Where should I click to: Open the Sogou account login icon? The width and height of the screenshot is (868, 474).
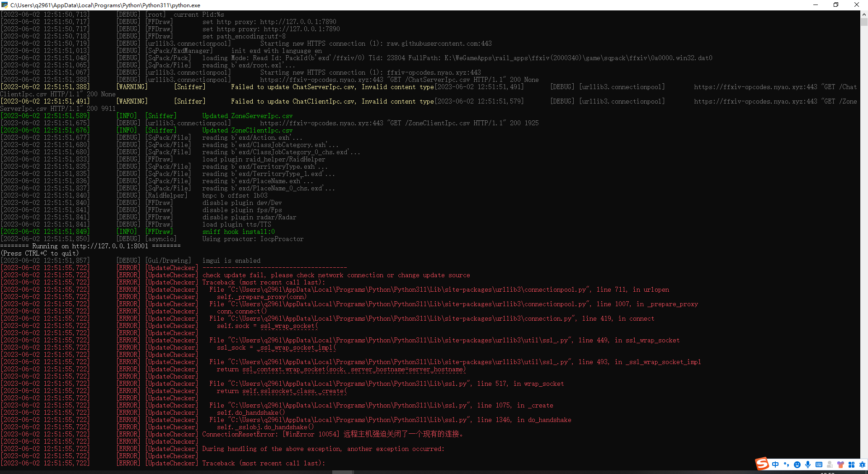(x=830, y=464)
